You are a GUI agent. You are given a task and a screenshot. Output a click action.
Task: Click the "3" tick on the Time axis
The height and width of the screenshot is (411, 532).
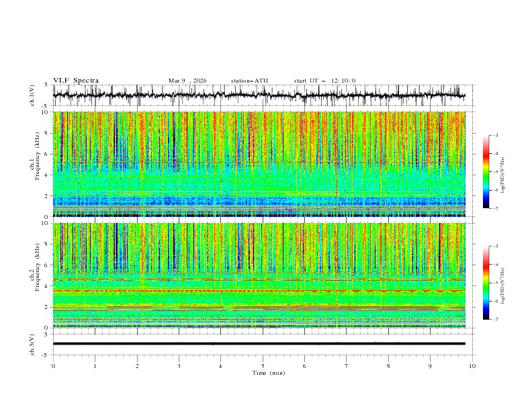click(179, 366)
